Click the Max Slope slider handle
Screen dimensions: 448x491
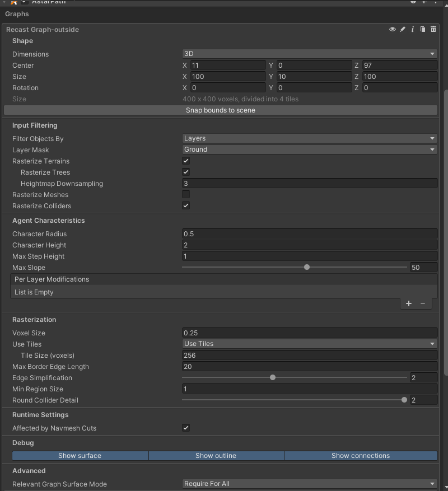pyautogui.click(x=307, y=267)
